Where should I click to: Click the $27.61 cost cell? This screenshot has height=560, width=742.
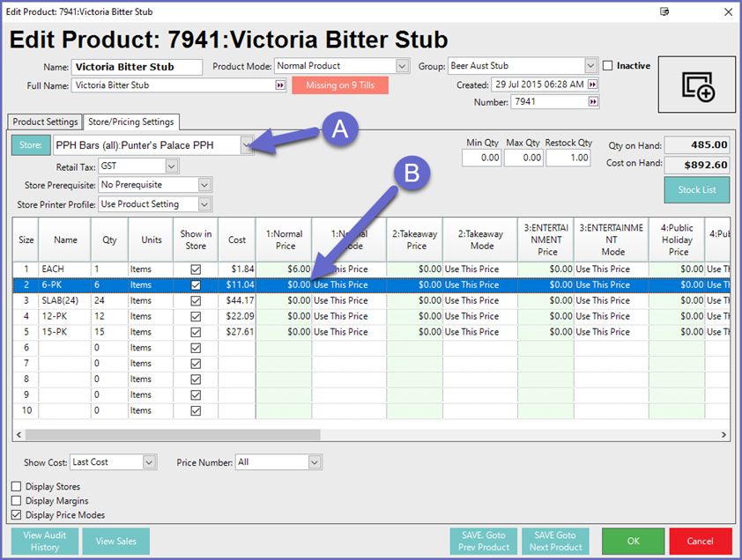pos(237,332)
